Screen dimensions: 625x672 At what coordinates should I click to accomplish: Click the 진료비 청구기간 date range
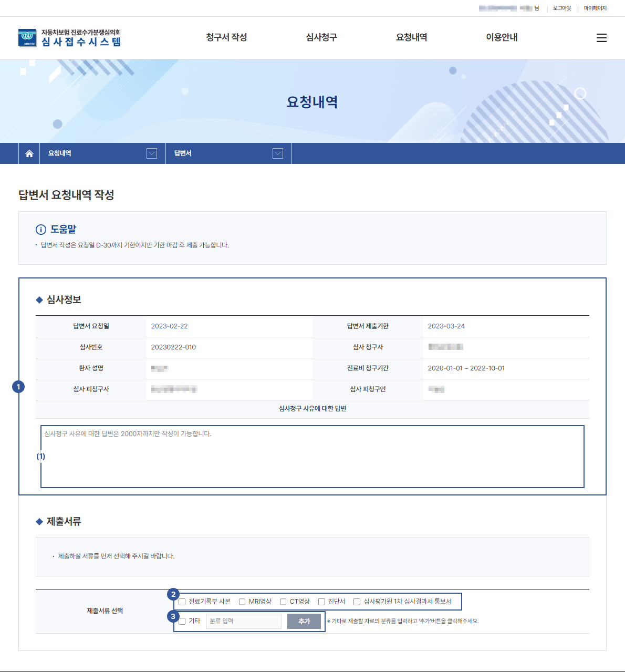click(x=466, y=368)
